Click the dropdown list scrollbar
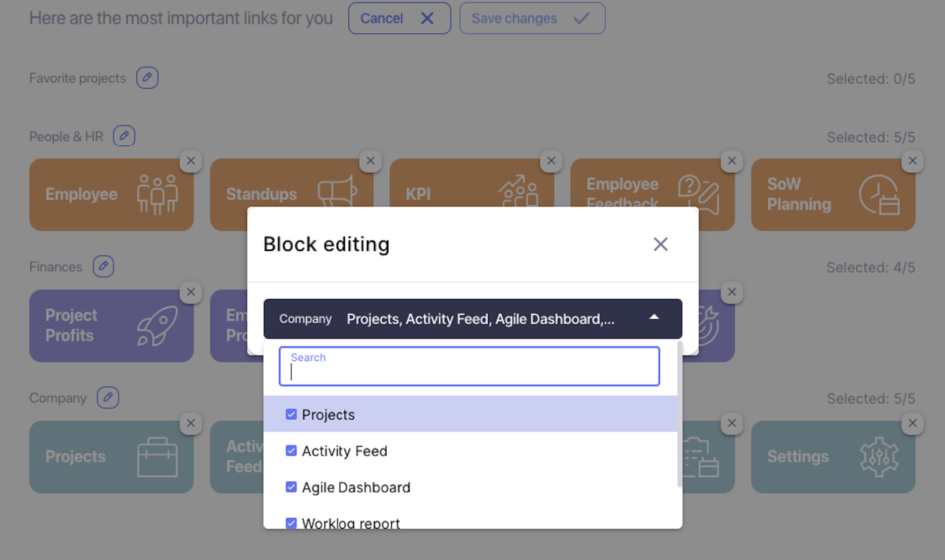Viewport: 945px width, 560px height. 679,414
